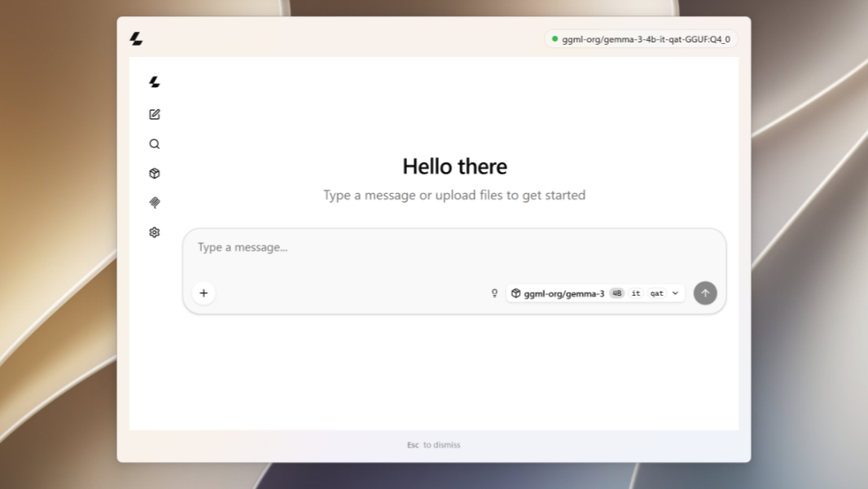Click the lightning logo in the title bar
The height and width of the screenshot is (489, 868).
(x=136, y=39)
